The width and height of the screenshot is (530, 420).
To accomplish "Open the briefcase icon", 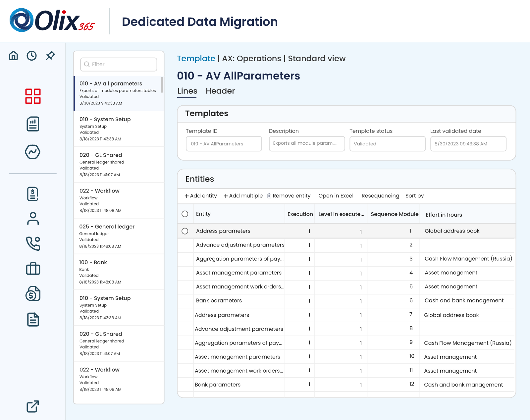I will tap(33, 269).
